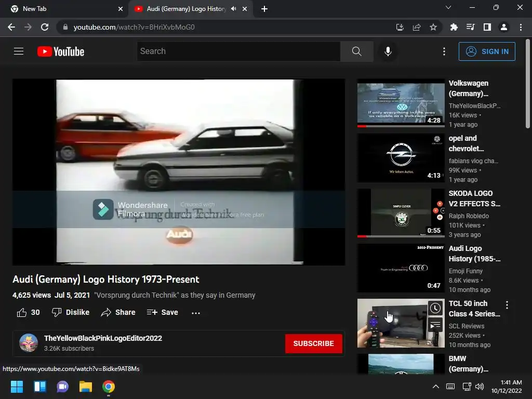Switch to the New Tab tab
The height and width of the screenshot is (399, 532).
point(64,9)
